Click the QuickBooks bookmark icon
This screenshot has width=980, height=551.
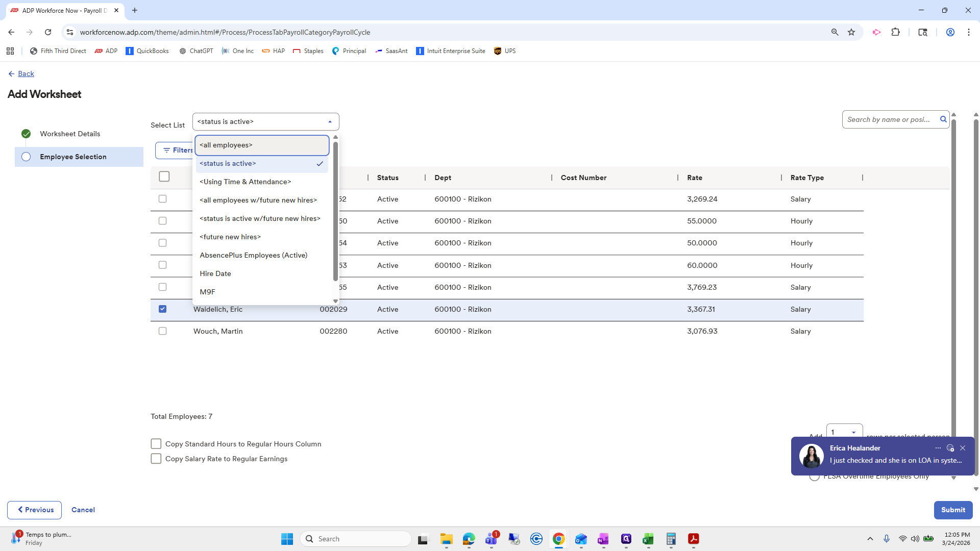pyautogui.click(x=130, y=51)
